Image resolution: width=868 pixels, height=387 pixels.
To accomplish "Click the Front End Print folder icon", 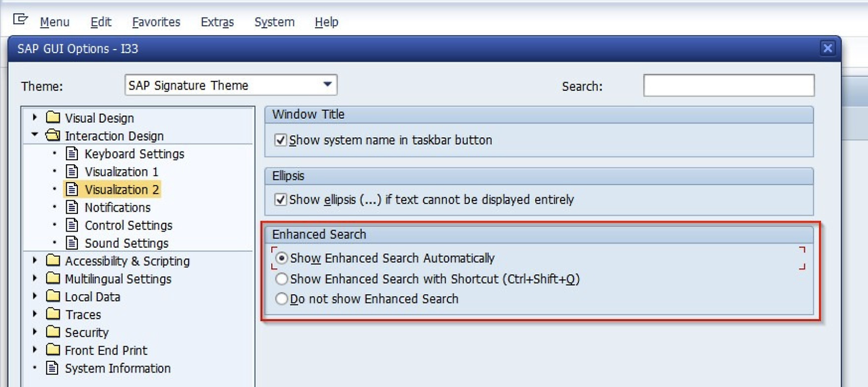I will 53,350.
